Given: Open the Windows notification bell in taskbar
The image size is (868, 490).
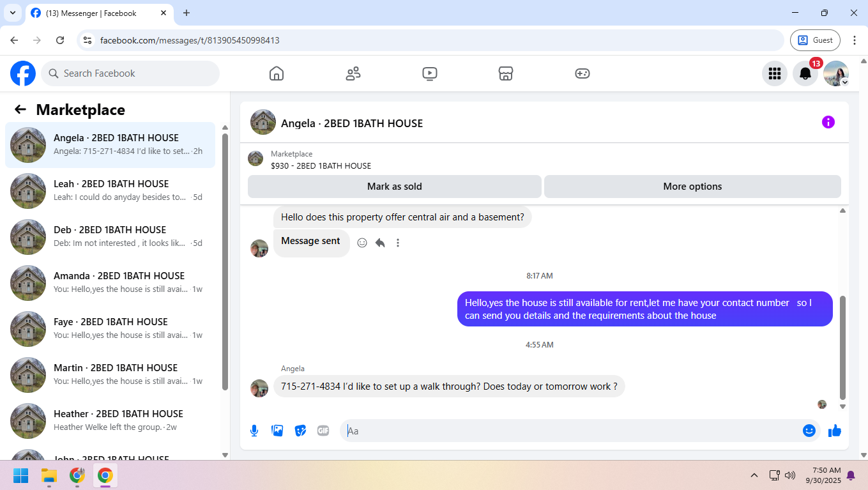Looking at the screenshot, I should [x=851, y=475].
